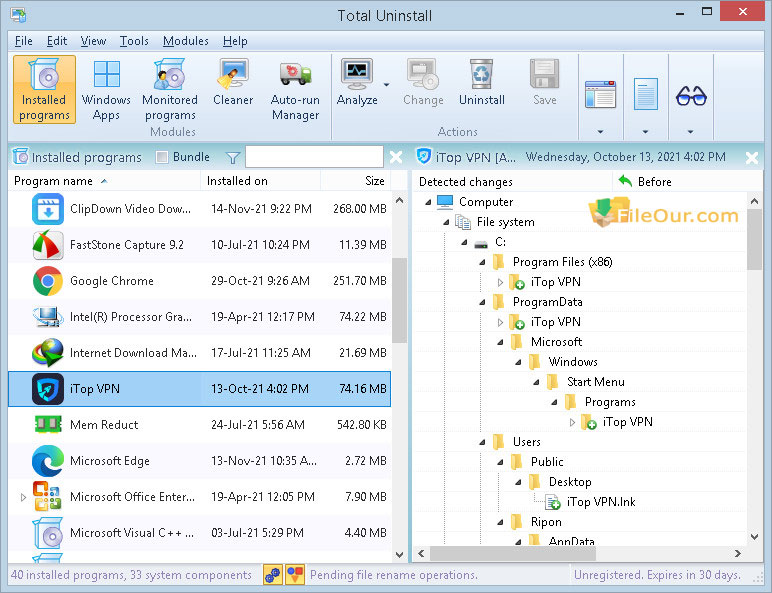The width and height of the screenshot is (772, 593).
Task: Click the green Before arrow icon
Action: (625, 181)
